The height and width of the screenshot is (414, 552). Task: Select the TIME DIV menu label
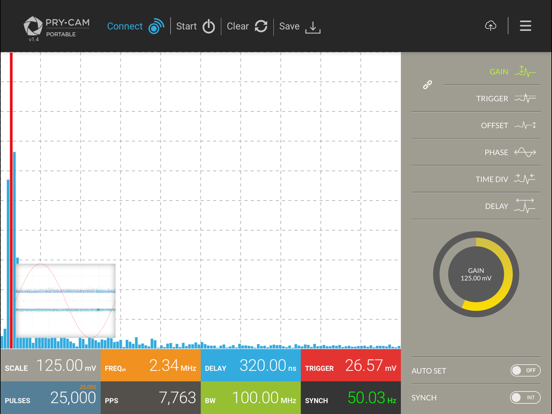(x=492, y=180)
